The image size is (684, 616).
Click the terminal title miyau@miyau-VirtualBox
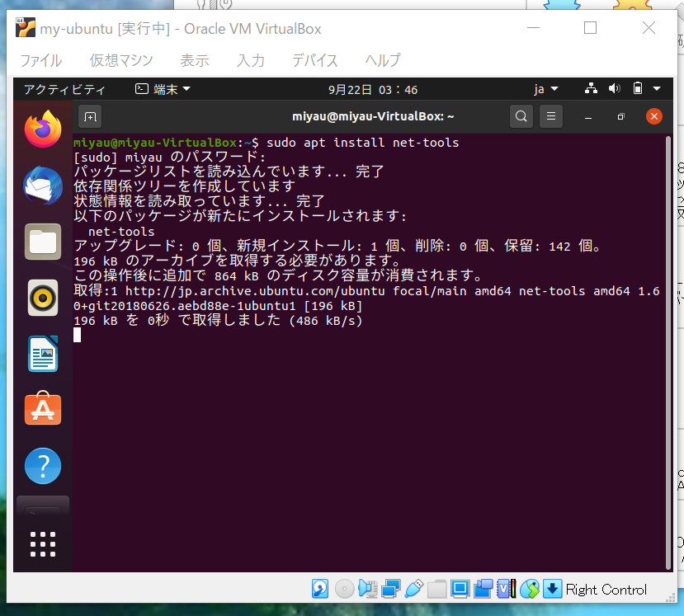point(373,116)
